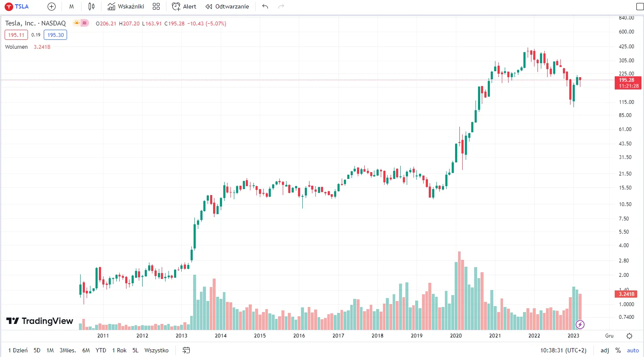Click the sun market-status icon
The width and height of the screenshot is (644, 357).
(x=76, y=23)
